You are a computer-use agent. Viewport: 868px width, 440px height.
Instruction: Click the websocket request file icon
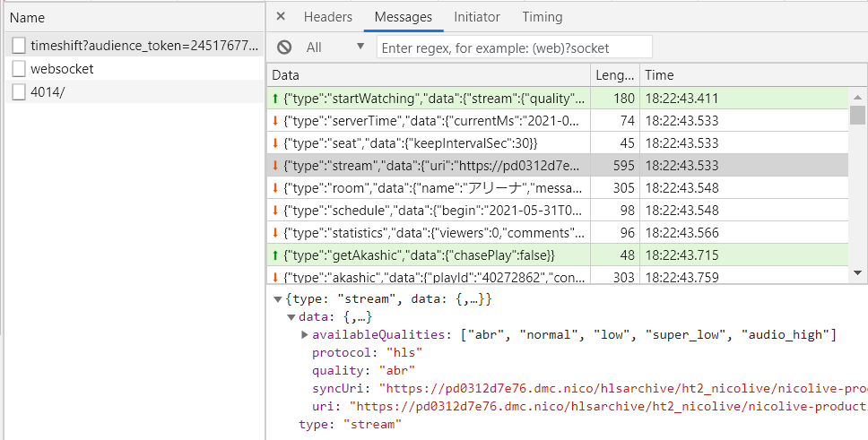tap(19, 68)
